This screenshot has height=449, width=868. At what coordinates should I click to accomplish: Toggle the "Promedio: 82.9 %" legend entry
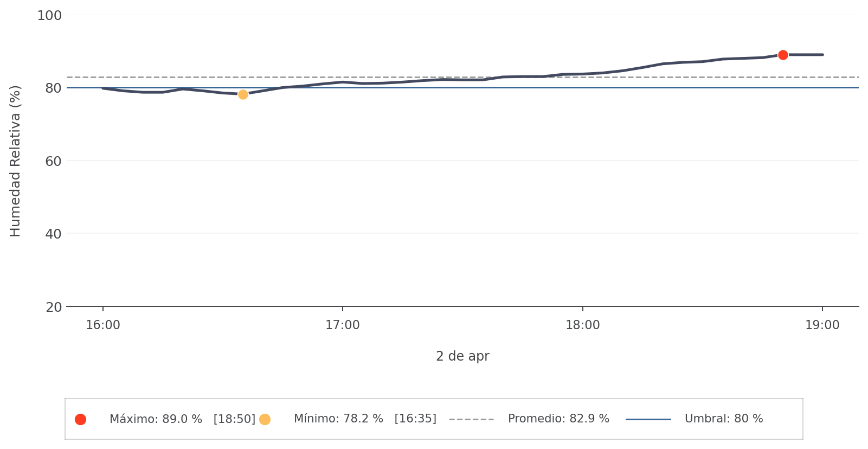pyautogui.click(x=558, y=419)
